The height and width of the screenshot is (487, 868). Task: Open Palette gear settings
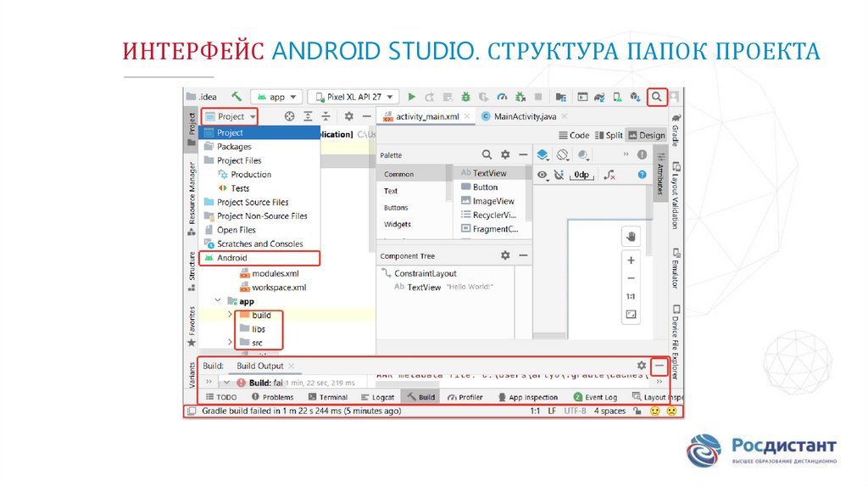point(505,154)
